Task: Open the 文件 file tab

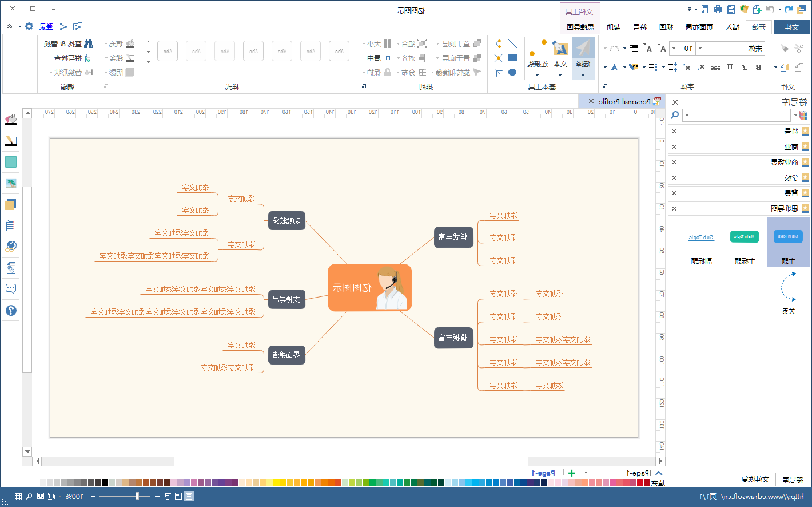Action: [791, 27]
